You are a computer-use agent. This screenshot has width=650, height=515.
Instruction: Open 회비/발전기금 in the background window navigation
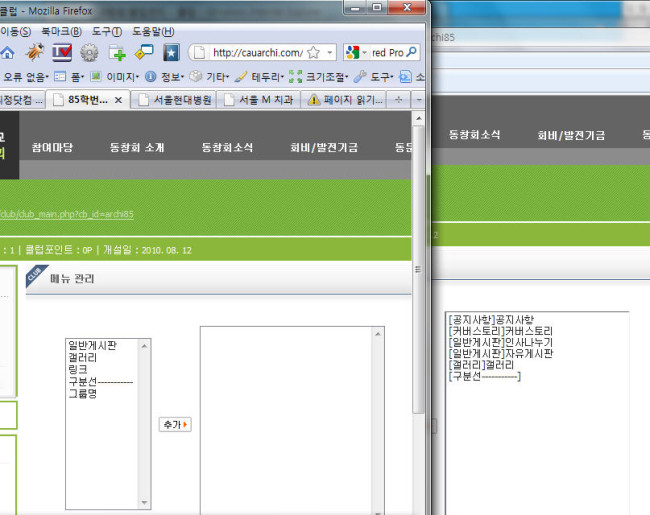[x=571, y=135]
